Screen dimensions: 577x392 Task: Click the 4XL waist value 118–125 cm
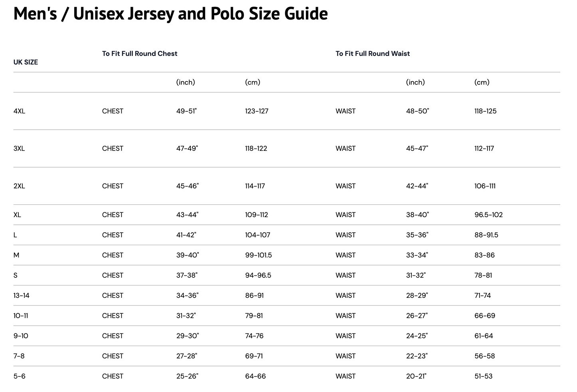(x=485, y=111)
